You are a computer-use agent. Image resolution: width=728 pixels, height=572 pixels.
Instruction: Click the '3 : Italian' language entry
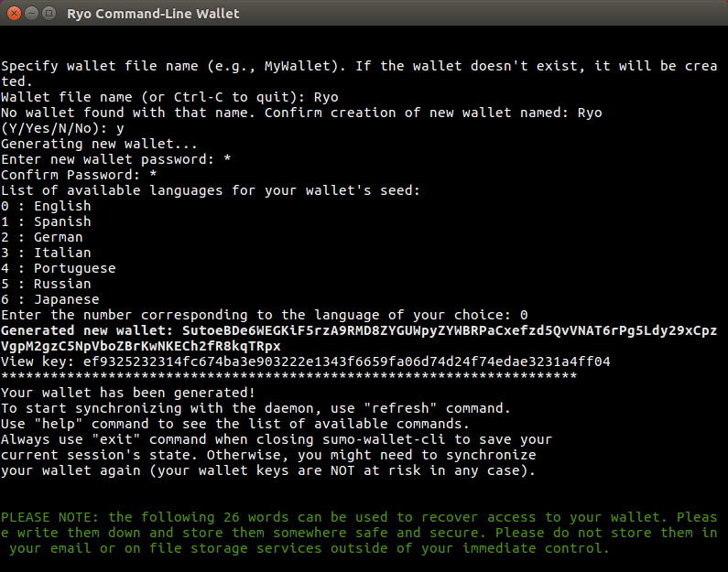[46, 253]
